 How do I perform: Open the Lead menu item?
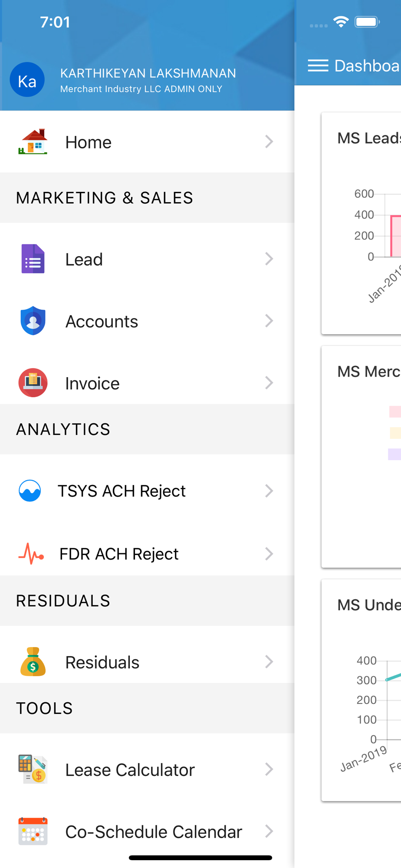[84, 260]
